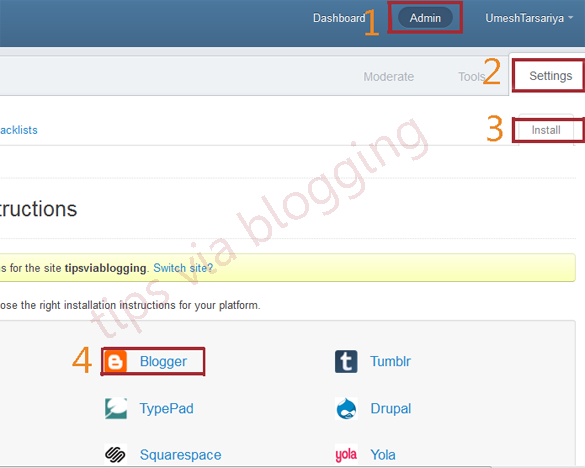Viewport: 585px width, 468px height.
Task: Open Drupal installation instructions link
Action: [x=391, y=408]
